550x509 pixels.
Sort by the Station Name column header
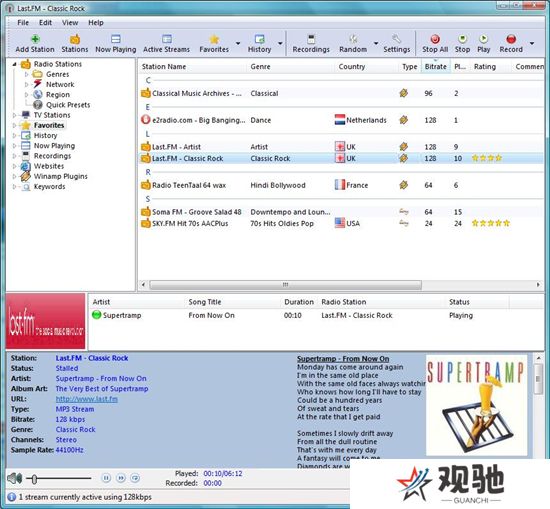point(193,67)
